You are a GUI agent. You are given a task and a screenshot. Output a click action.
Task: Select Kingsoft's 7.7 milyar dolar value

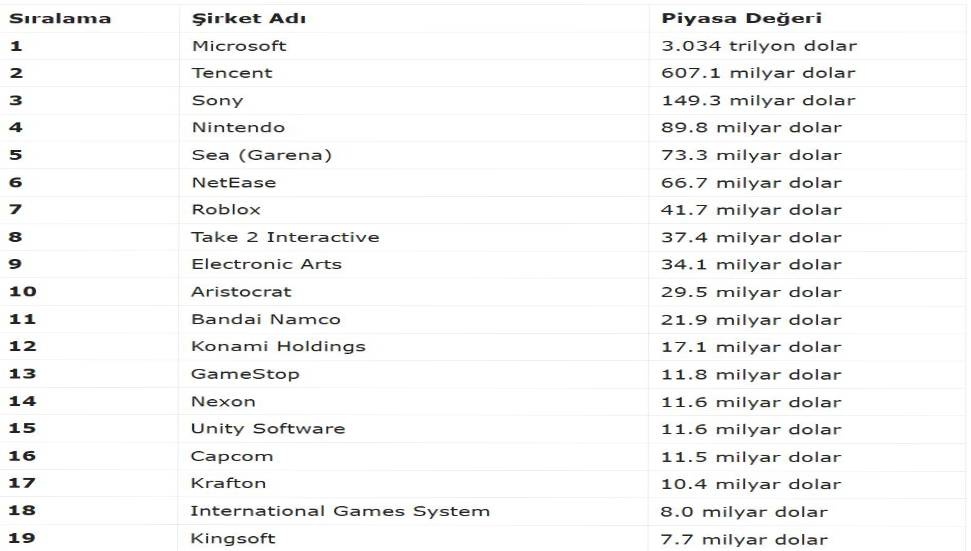point(744,539)
